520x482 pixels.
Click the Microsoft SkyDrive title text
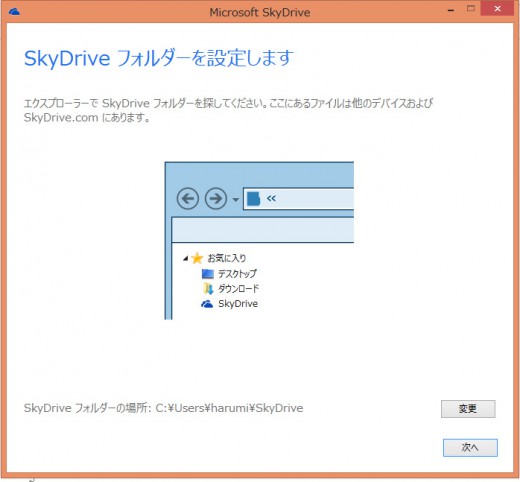pyautogui.click(x=260, y=12)
